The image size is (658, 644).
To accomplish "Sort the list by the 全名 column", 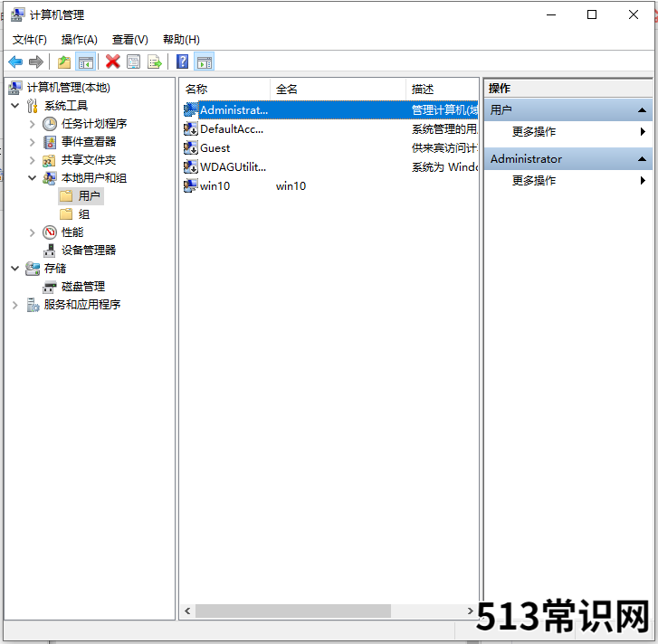I will [x=339, y=89].
